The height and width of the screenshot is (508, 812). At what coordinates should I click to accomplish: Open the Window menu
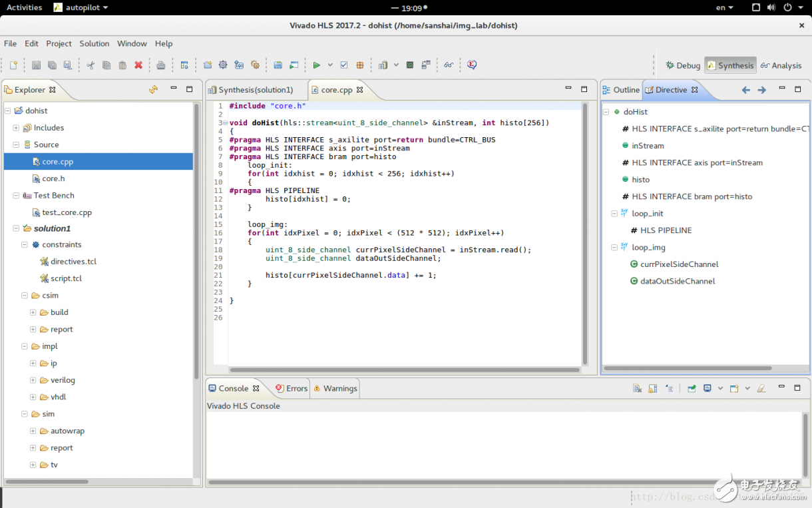[132, 43]
